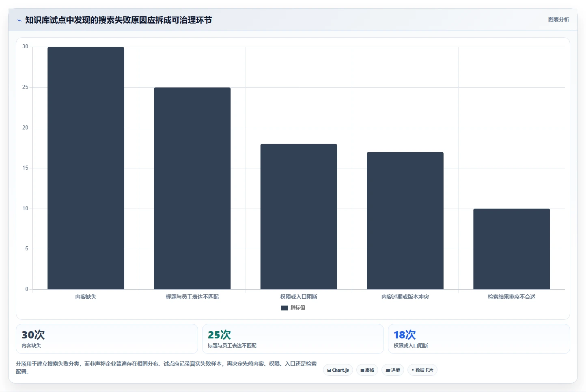Viewport: 586px width, 392px height.
Task: Open the 25次 标题与员工表达不匹配 card
Action: tap(293, 339)
